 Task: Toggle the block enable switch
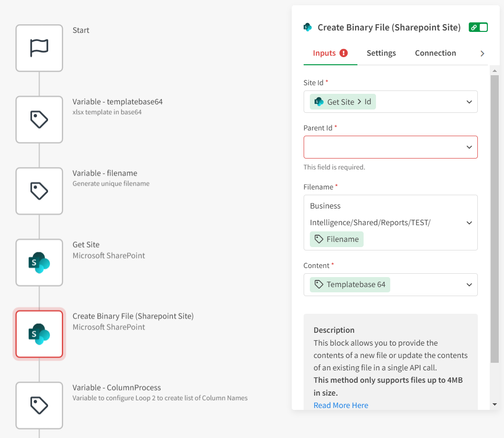point(478,28)
